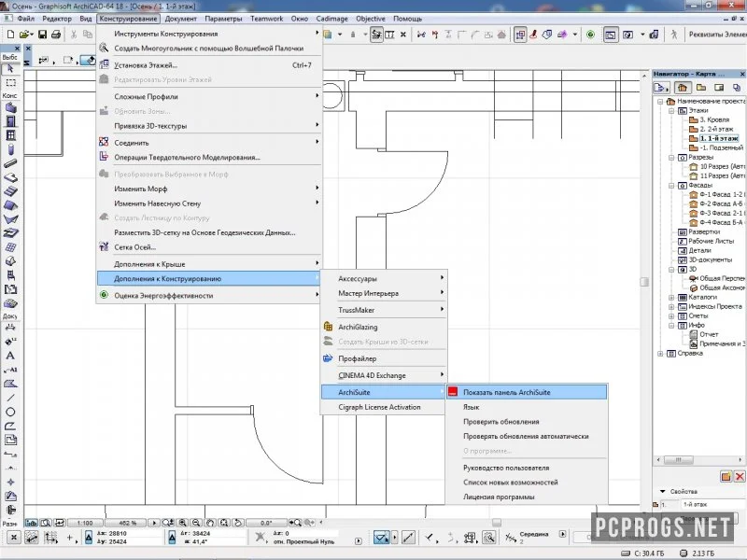Select the Curtain Wall tool in toolbox
Screen dimensions: 747x560
click(10, 247)
